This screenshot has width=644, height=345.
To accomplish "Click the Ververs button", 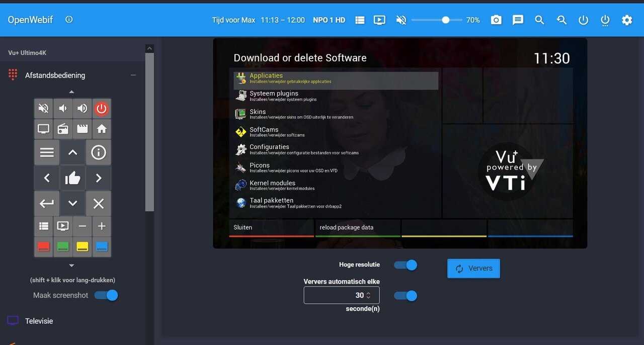I will 473,268.
